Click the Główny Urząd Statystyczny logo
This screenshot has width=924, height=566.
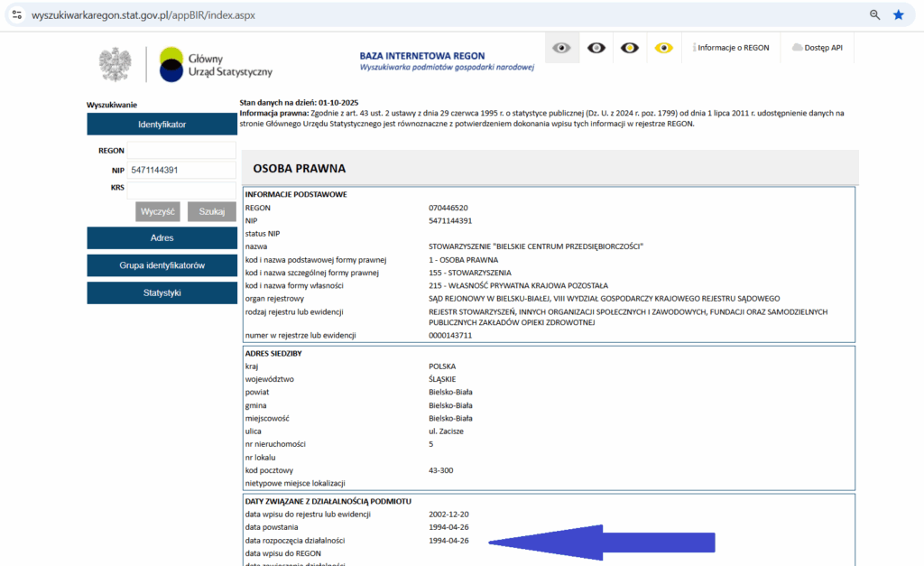click(x=215, y=64)
